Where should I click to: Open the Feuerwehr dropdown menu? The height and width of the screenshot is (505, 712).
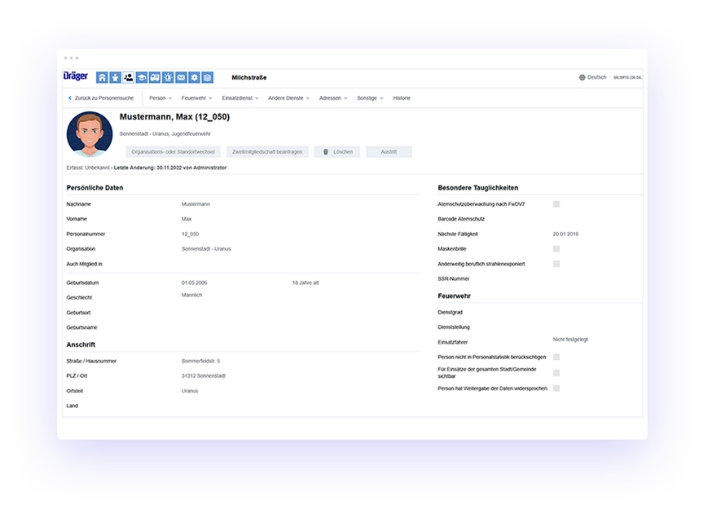point(195,98)
